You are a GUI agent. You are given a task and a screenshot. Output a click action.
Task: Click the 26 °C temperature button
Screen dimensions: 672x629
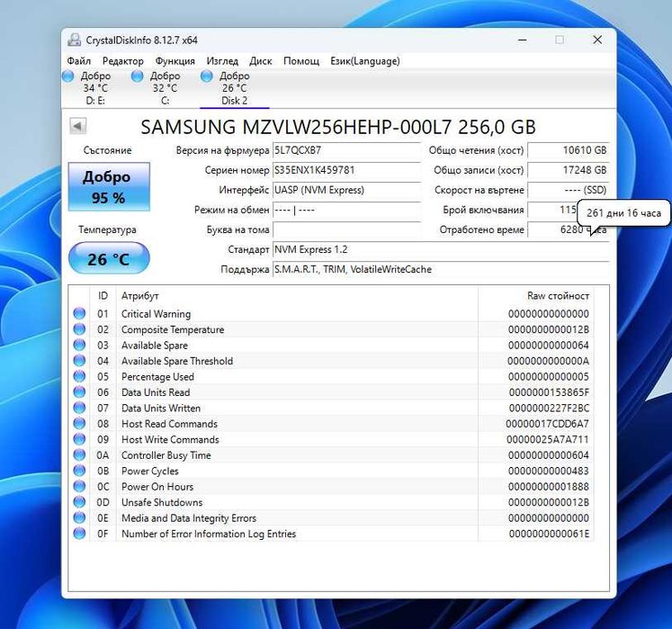pyautogui.click(x=109, y=258)
